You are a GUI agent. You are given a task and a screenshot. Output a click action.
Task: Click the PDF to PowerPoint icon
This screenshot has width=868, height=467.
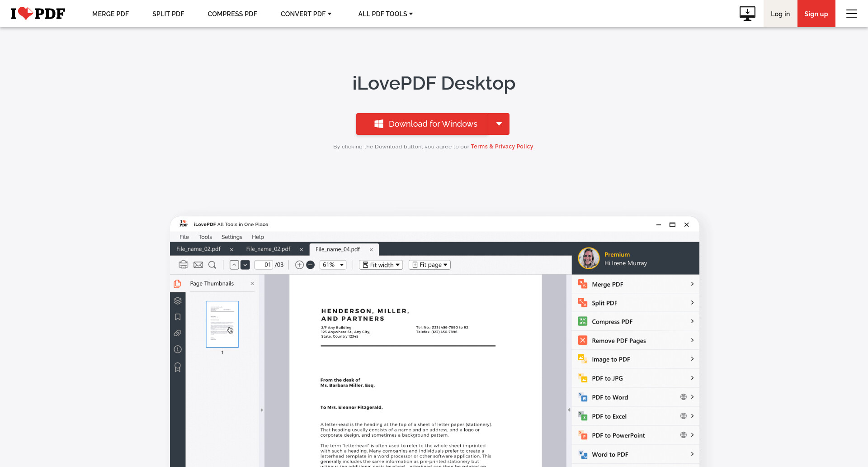(x=582, y=435)
